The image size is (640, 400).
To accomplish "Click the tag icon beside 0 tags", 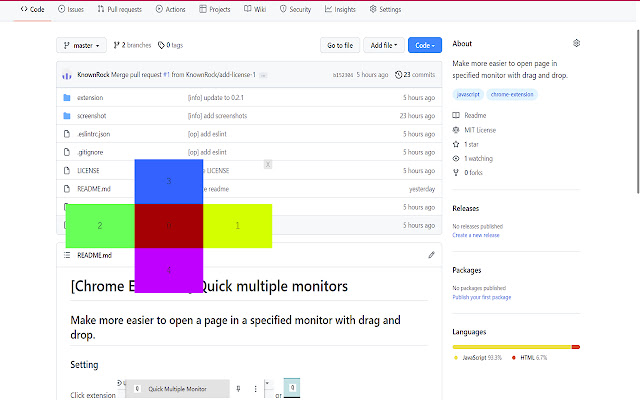I will pyautogui.click(x=161, y=45).
